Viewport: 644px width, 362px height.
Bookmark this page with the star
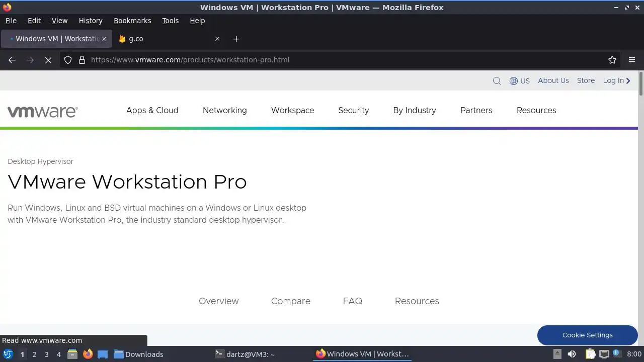pyautogui.click(x=612, y=60)
